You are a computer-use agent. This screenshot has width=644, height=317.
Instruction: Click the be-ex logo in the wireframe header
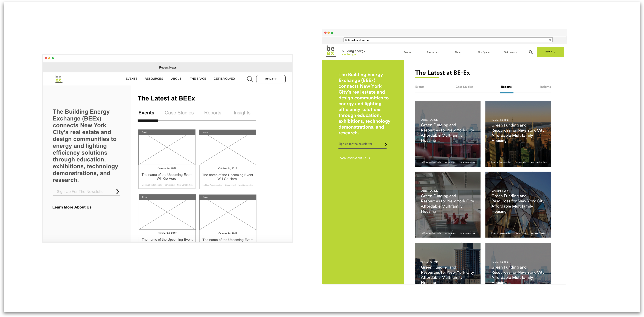58,79
